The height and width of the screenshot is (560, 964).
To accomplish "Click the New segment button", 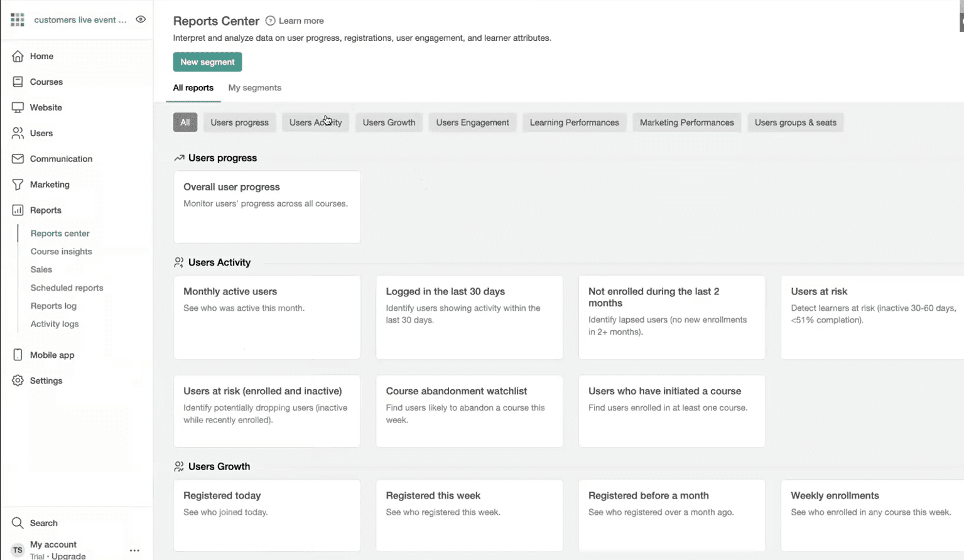I will pos(207,62).
